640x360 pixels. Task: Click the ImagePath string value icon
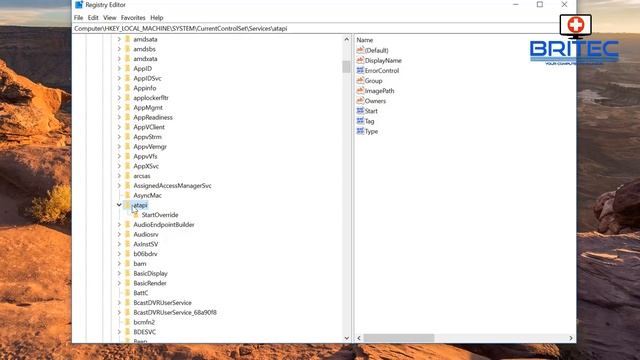(x=360, y=91)
